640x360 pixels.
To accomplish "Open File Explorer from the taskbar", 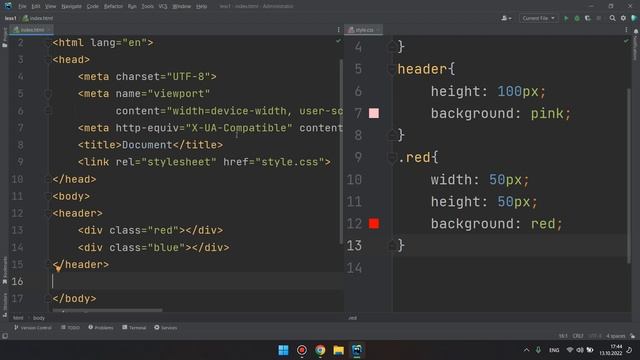I will point(338,350).
